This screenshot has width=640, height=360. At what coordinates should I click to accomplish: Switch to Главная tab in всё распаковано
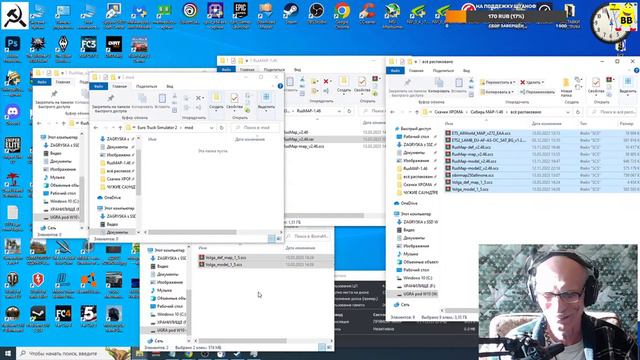pos(416,71)
